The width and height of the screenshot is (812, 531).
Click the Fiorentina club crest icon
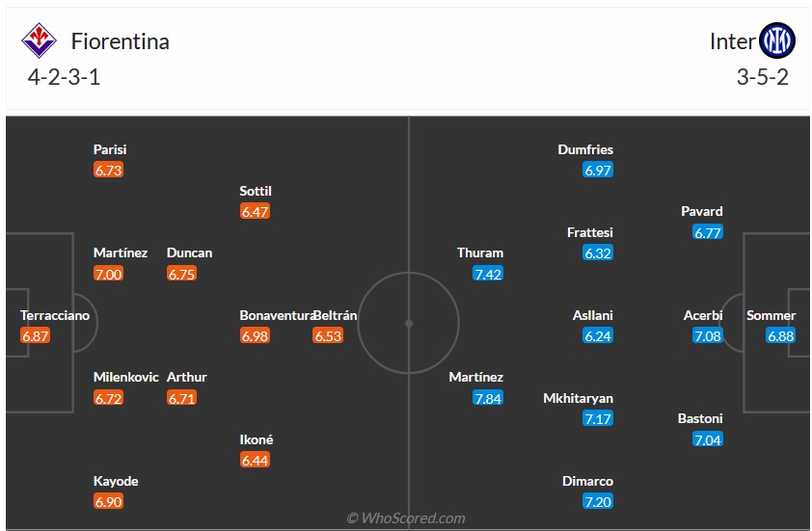[x=40, y=40]
